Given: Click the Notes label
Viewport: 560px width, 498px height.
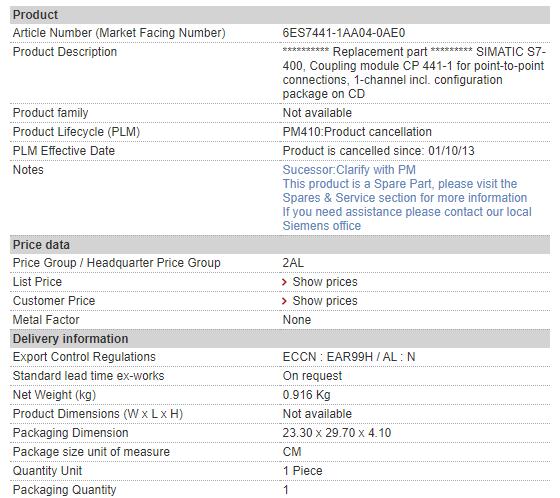Looking at the screenshot, I should 28,170.
